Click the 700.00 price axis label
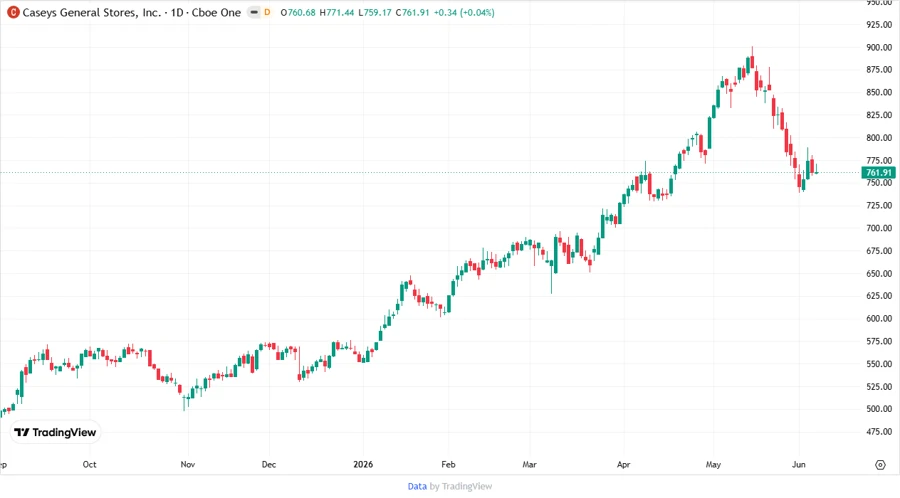 tap(879, 228)
